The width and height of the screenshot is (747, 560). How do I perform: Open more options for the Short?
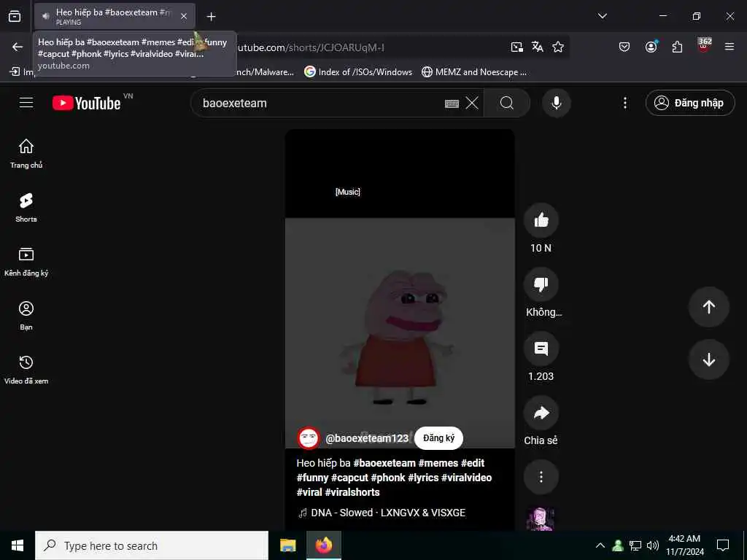point(541,477)
